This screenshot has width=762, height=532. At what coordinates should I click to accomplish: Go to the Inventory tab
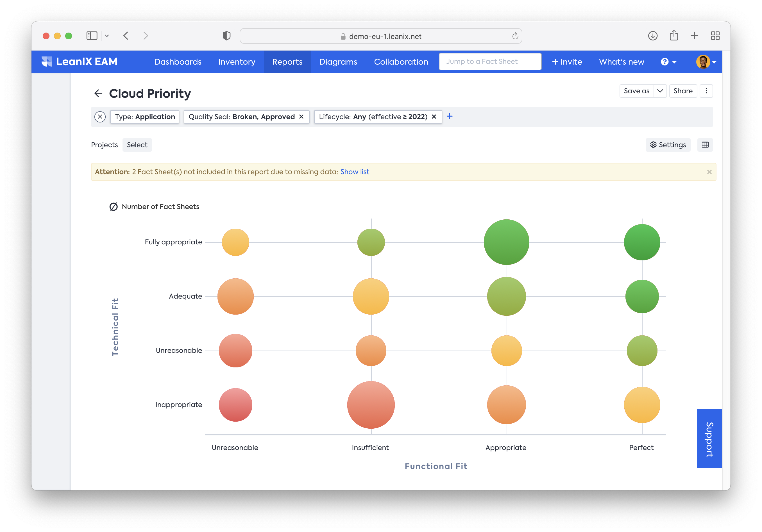coord(237,62)
